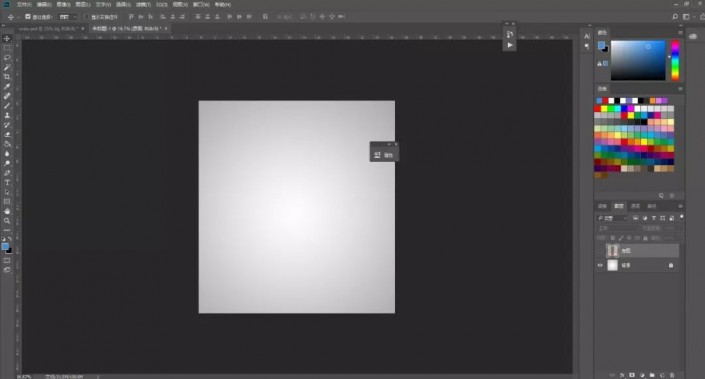Image resolution: width=705 pixels, height=379 pixels.
Task: Select the Magic Wand tool
Action: [x=7, y=67]
